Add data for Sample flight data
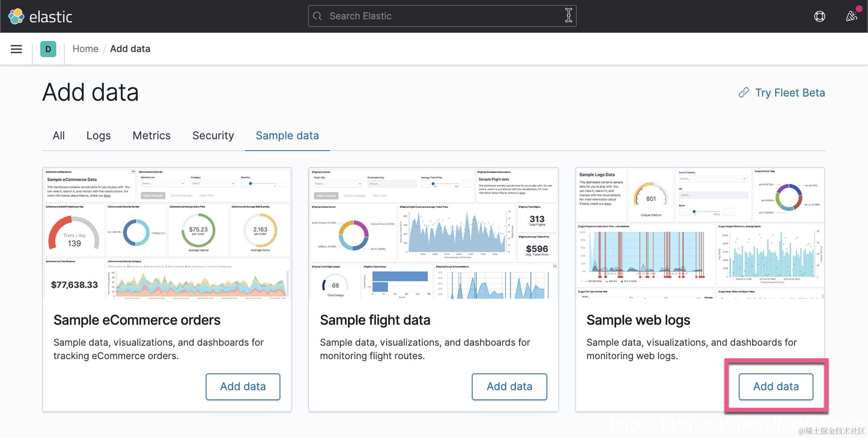 [510, 386]
